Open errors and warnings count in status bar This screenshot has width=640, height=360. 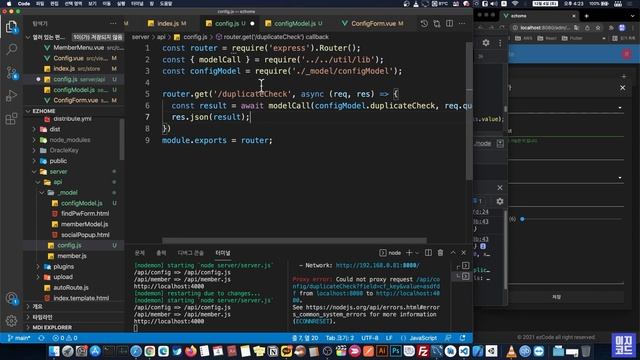pos(65,338)
